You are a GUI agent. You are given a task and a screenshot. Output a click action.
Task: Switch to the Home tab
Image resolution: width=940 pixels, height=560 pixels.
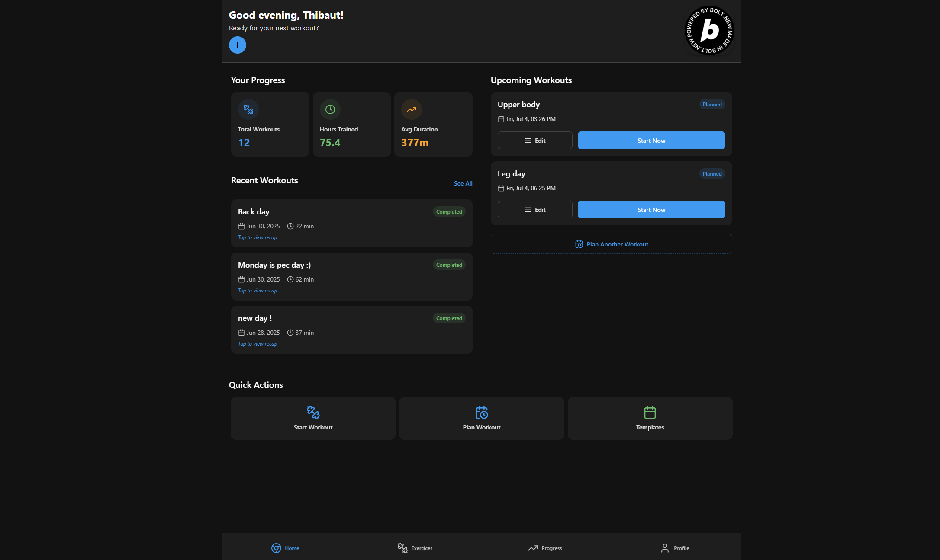[x=286, y=548]
